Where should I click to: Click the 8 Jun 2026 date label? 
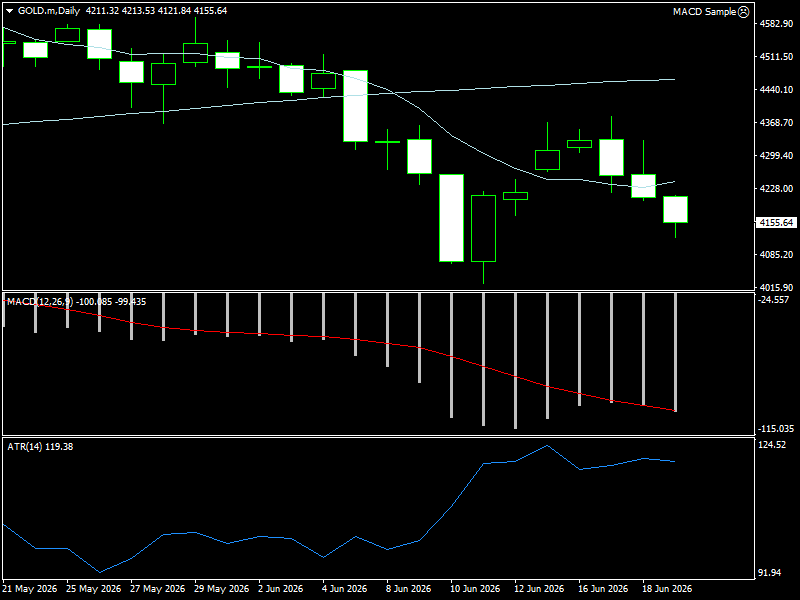pyautogui.click(x=408, y=588)
